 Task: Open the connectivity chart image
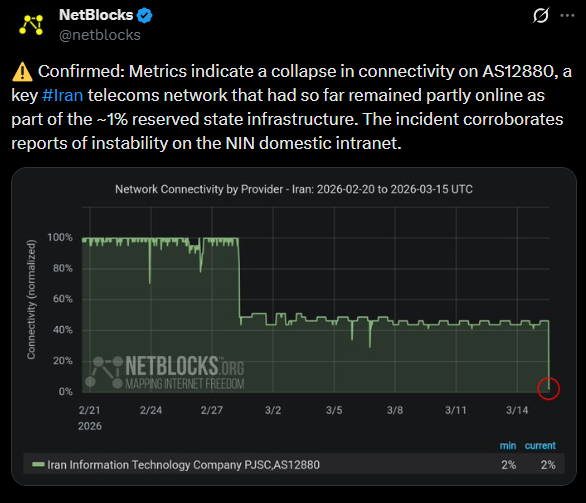(294, 326)
